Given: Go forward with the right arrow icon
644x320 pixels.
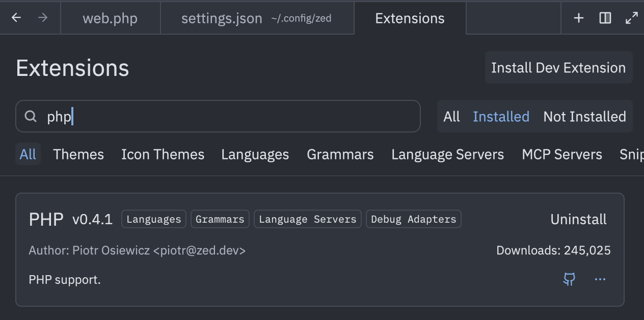Looking at the screenshot, I should coord(43,18).
